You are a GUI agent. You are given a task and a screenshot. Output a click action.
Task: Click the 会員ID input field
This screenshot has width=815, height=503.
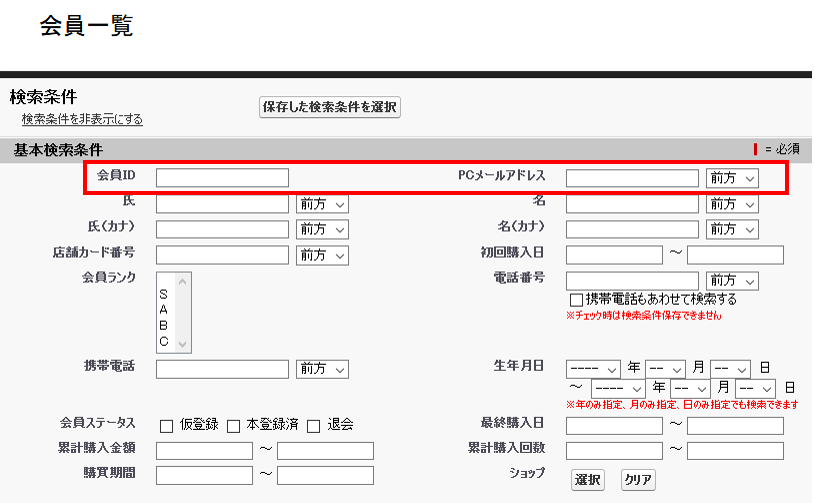tap(222, 178)
